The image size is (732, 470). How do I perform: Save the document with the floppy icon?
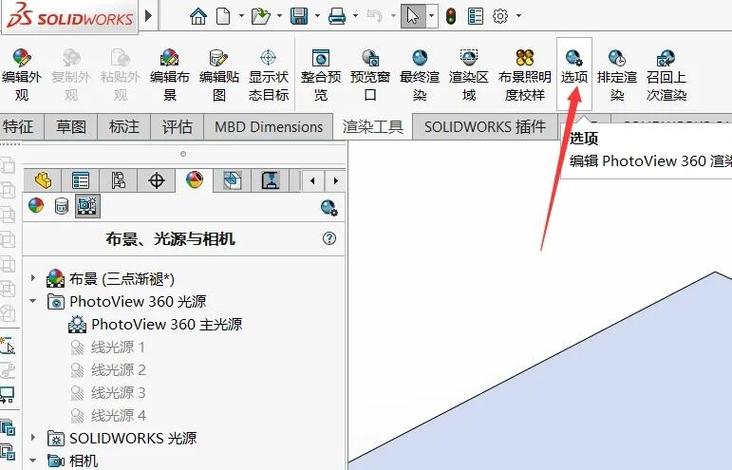pos(299,16)
